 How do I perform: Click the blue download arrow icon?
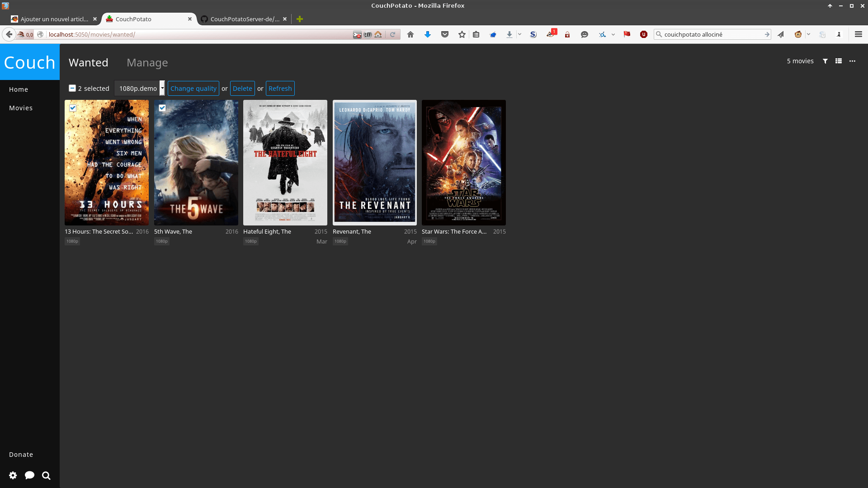pyautogui.click(x=428, y=34)
